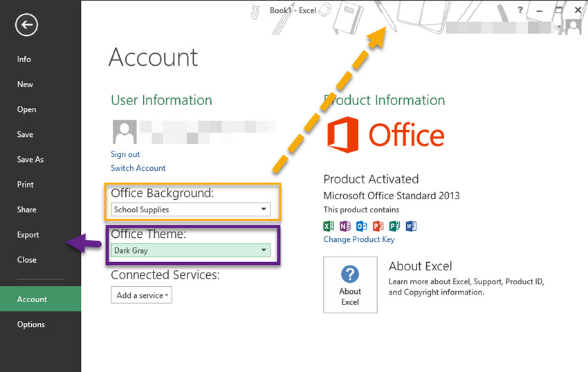Click the About Excel button

point(350,285)
